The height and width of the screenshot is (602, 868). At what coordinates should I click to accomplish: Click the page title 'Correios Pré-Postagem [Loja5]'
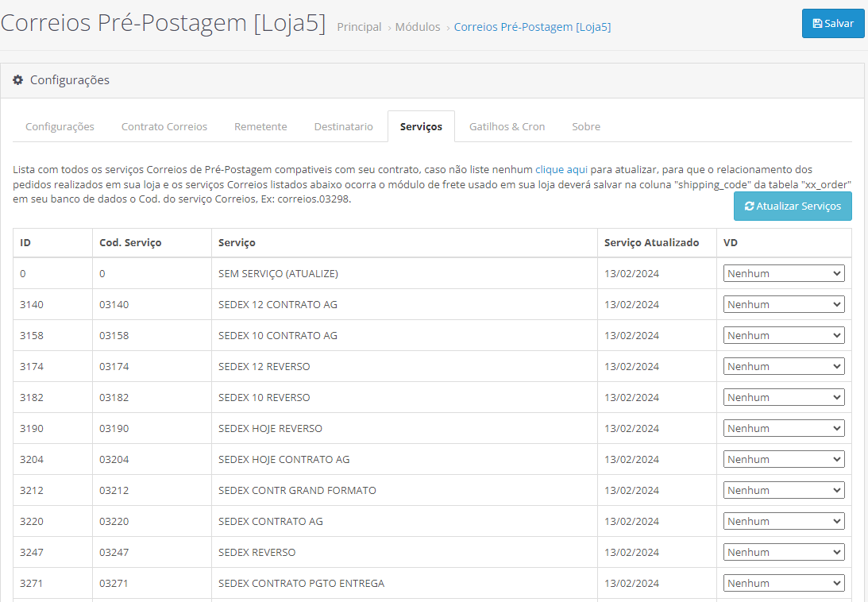click(x=164, y=23)
